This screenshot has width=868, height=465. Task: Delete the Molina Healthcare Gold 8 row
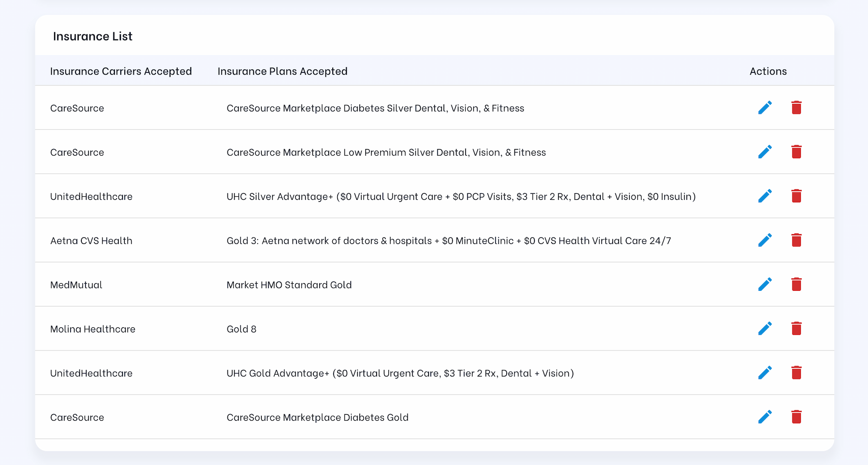[797, 328]
